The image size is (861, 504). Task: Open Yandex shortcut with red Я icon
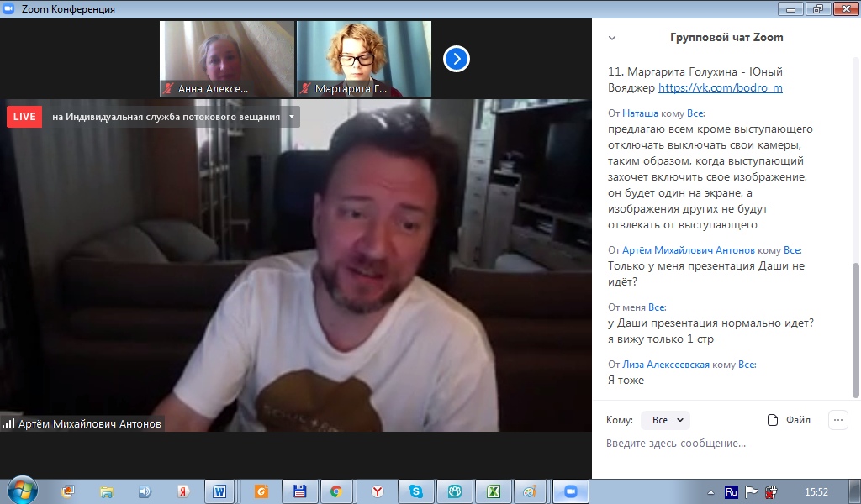[183, 492]
